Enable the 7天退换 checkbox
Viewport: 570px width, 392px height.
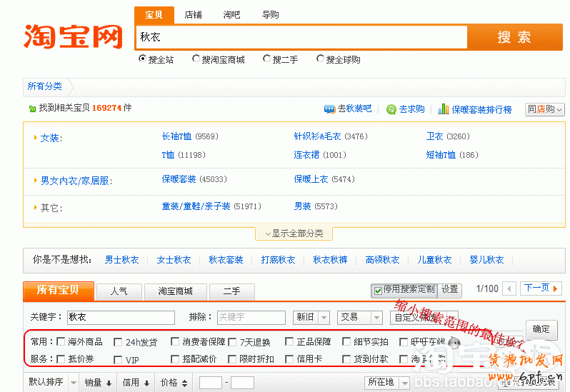click(x=232, y=342)
